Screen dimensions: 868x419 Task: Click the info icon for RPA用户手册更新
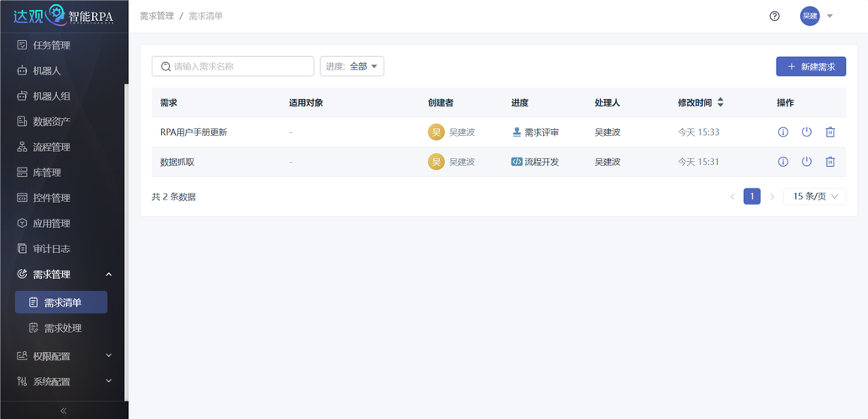pyautogui.click(x=783, y=132)
